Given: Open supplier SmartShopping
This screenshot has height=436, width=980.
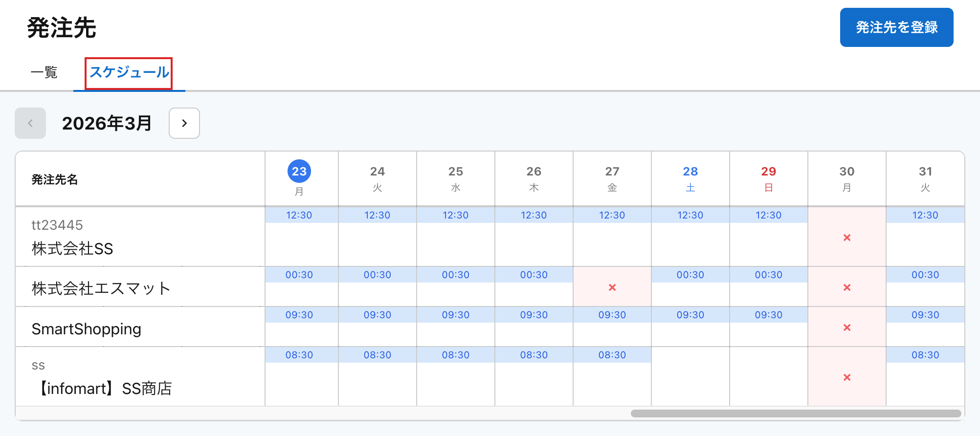Looking at the screenshot, I should 87,329.
